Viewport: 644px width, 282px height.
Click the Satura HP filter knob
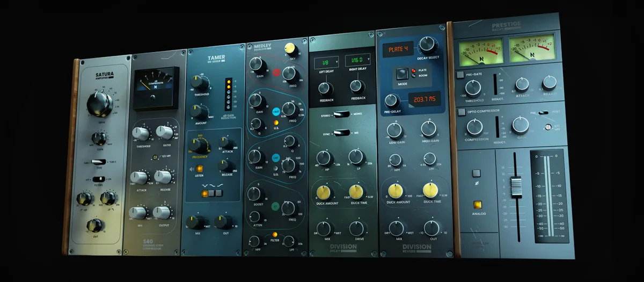click(84, 198)
